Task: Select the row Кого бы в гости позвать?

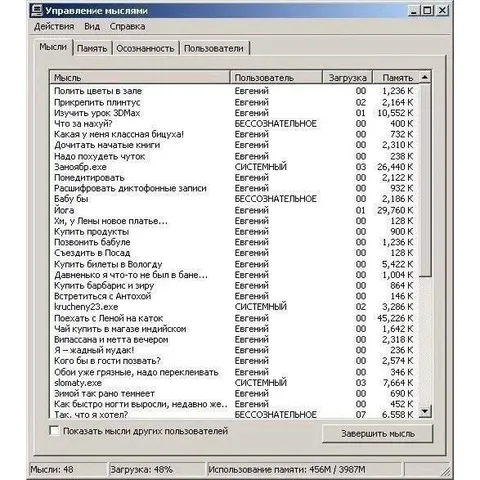Action: click(x=233, y=361)
